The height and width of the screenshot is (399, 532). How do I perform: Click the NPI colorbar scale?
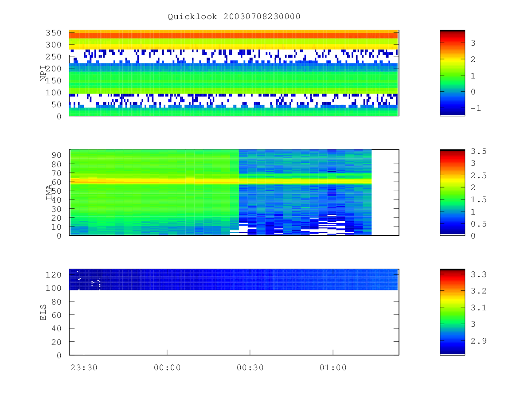452,73
